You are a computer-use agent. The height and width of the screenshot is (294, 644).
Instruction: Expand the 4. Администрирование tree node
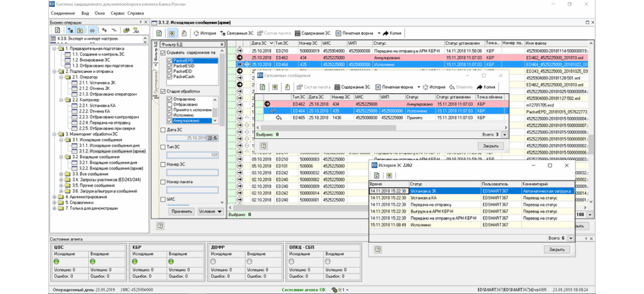(54, 196)
